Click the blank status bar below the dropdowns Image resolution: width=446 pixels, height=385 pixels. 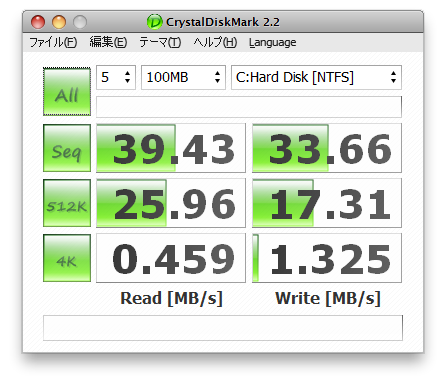[249, 107]
